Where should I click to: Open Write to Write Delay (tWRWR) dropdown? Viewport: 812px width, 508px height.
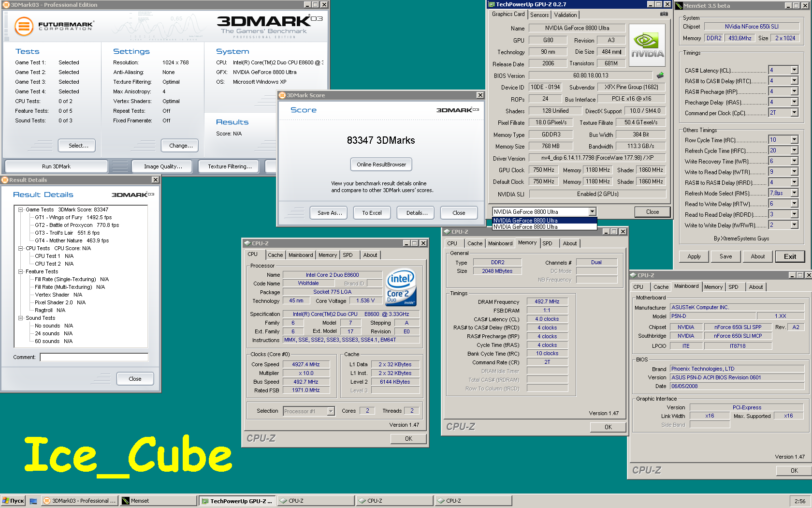pos(794,225)
